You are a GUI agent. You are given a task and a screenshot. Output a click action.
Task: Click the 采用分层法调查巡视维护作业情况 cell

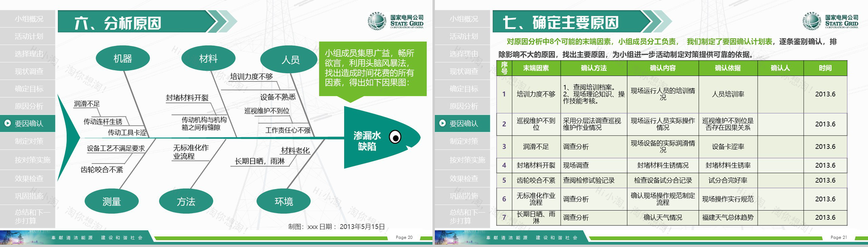594,124
